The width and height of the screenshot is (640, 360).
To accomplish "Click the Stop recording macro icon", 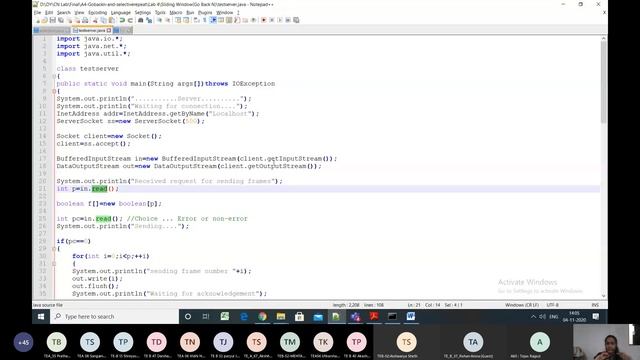I will pyautogui.click(x=271, y=20).
